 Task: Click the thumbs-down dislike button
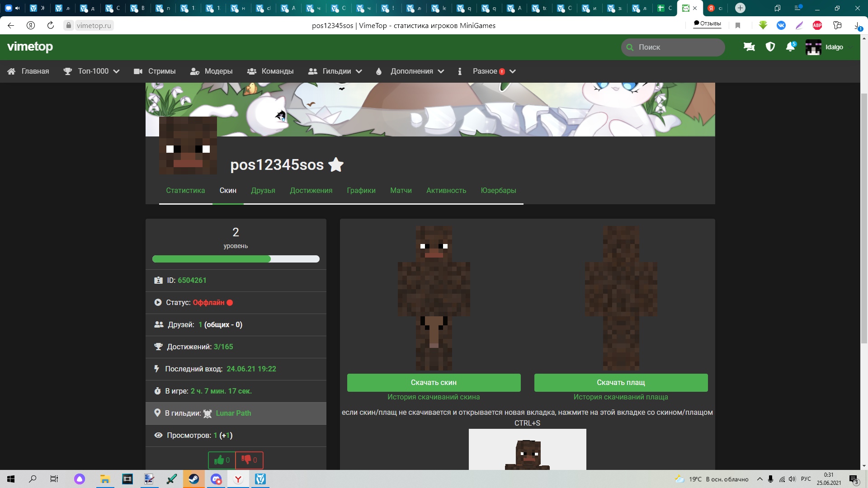click(249, 460)
